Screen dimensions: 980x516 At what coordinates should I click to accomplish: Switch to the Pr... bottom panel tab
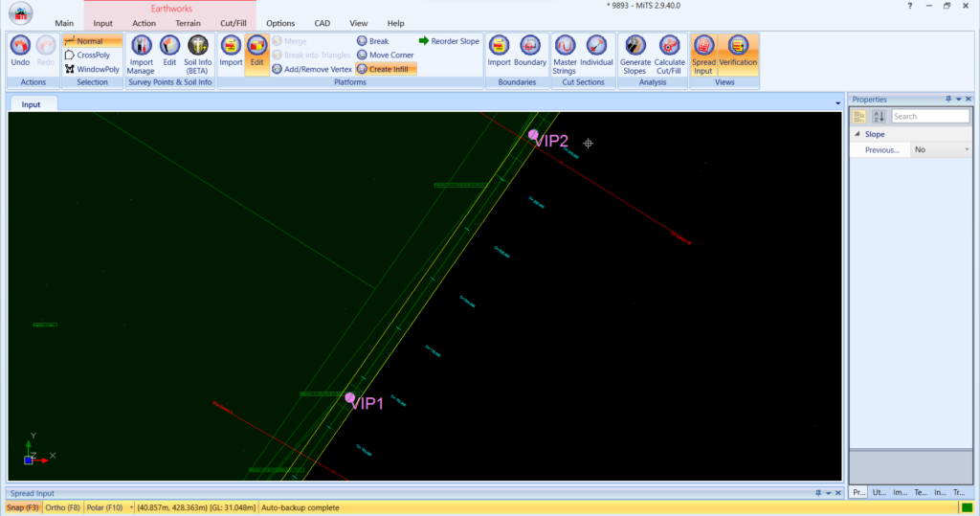[859, 493]
